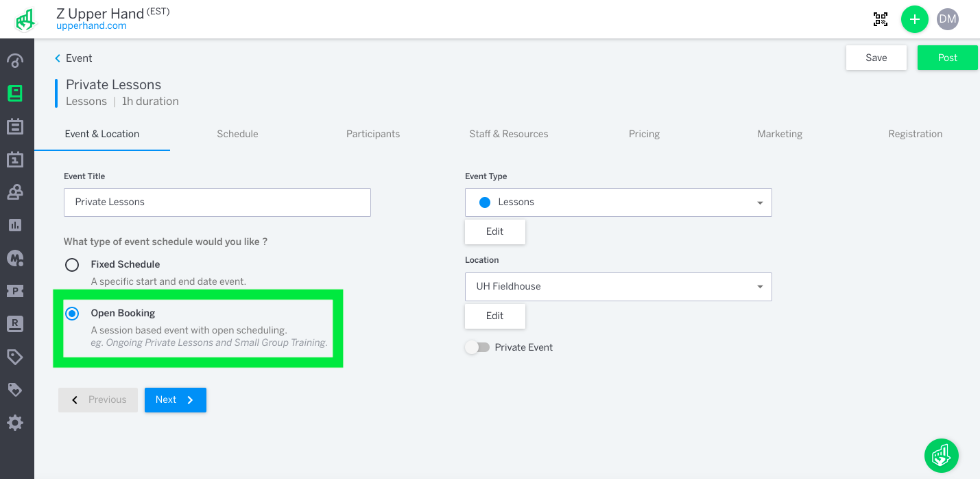980x479 pixels.
Task: Click Edit under Location
Action: pos(495,316)
